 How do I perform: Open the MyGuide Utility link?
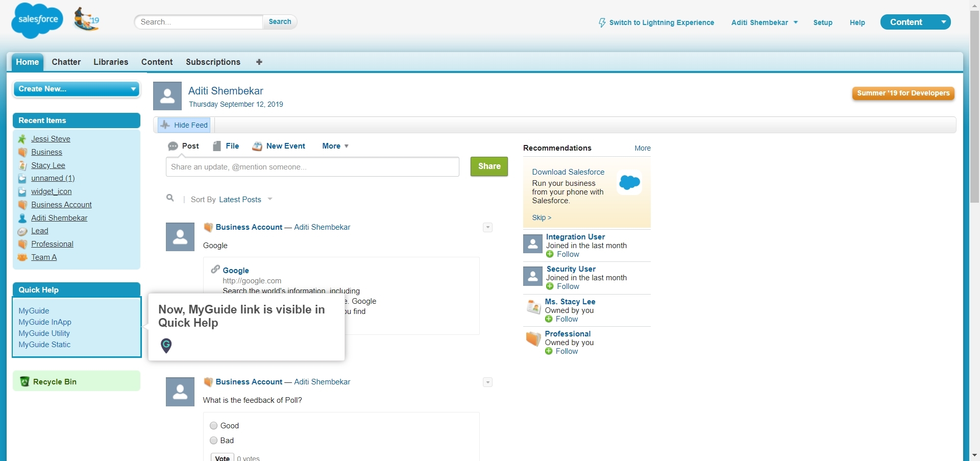tap(44, 333)
